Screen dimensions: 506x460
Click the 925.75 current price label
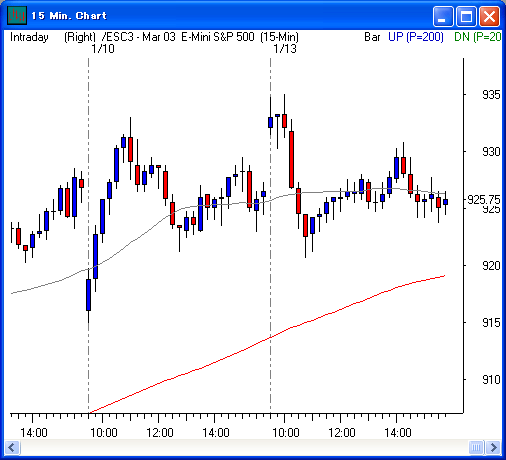pos(483,200)
